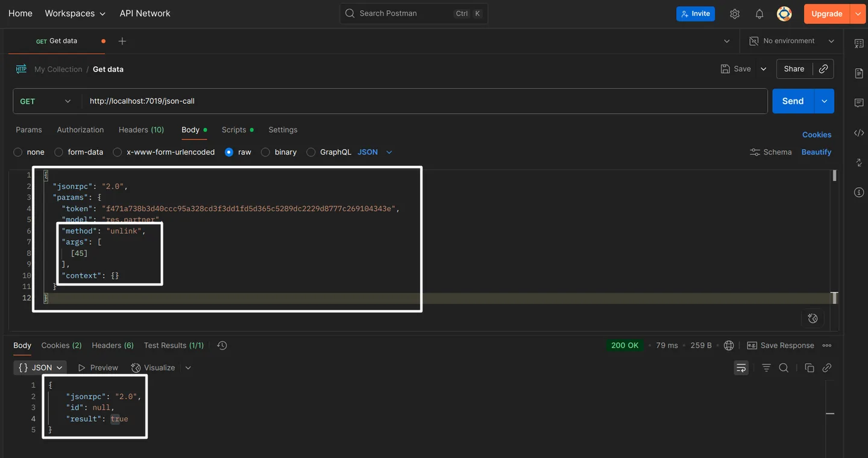Screen dimensions: 868x458
Task: Open the request Settings tab
Action: coord(283,130)
